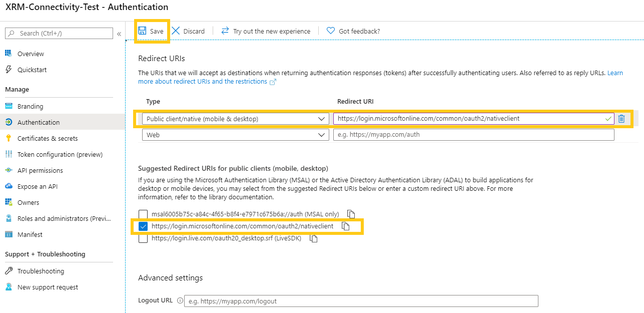Viewport: 644px width, 313px height.
Task: Click the Logout URL input field
Action: (x=361, y=301)
